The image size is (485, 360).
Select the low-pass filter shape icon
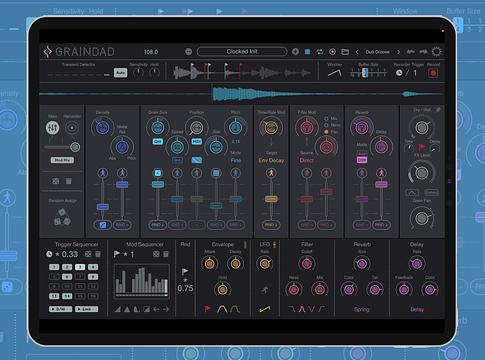(x=292, y=309)
